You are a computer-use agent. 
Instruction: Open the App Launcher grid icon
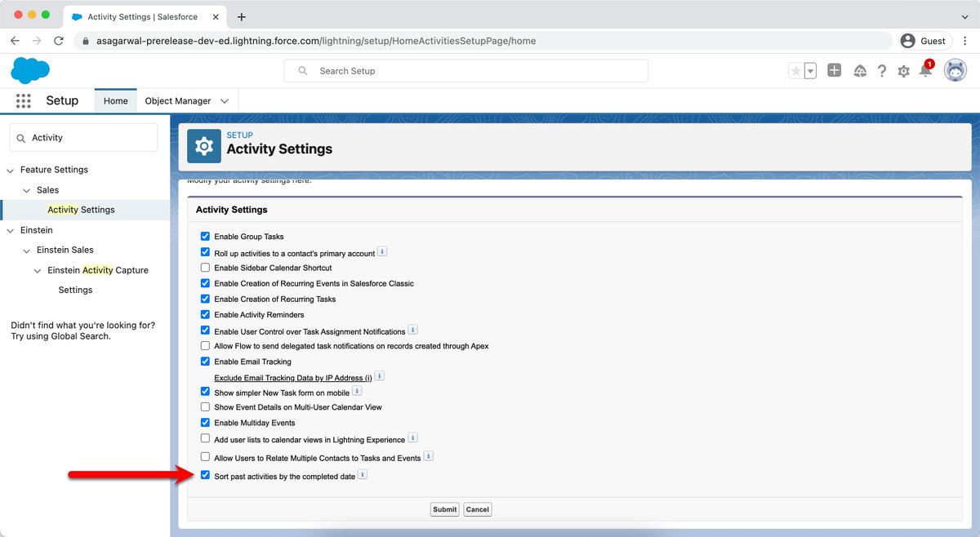pyautogui.click(x=23, y=100)
